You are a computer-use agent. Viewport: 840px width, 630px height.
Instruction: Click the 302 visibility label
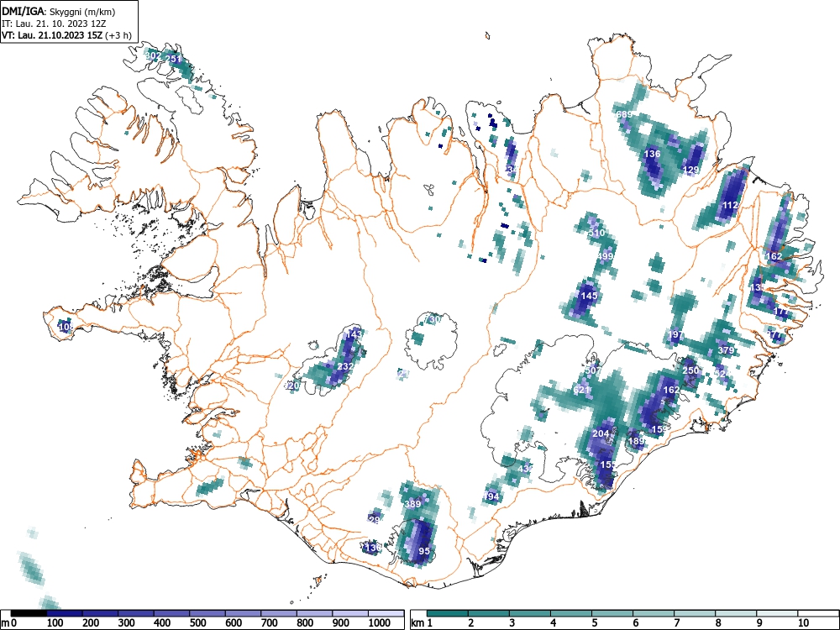coord(153,55)
